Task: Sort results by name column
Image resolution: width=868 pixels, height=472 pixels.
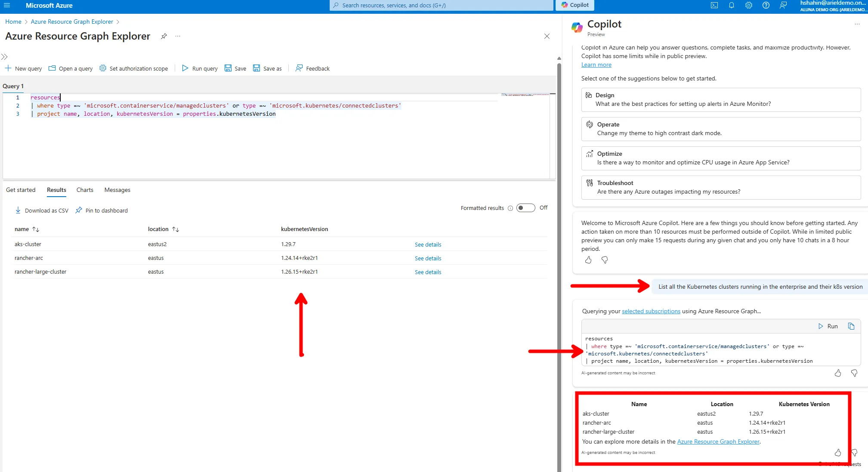Action: 36,229
